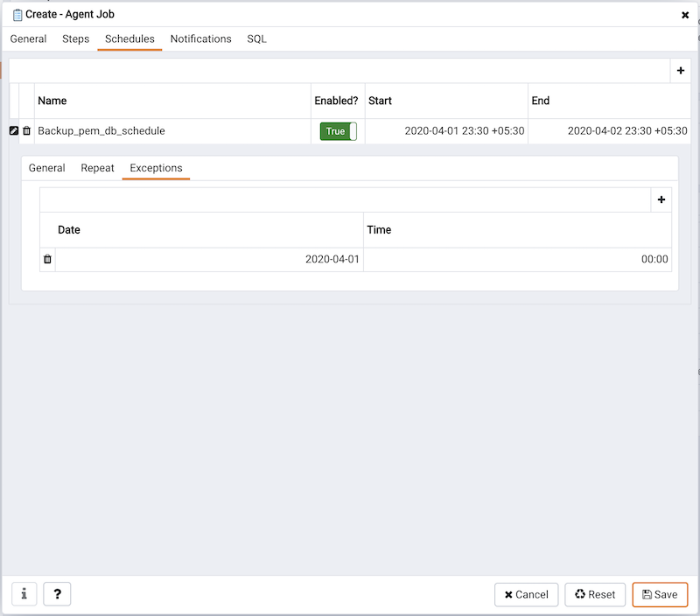Delete the 2020-04-01 exception row
Viewport: 700px width, 616px height.
47,259
